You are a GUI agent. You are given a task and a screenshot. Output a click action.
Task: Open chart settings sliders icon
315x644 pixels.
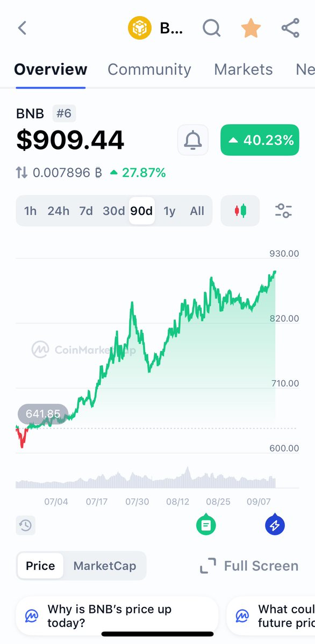pos(283,211)
